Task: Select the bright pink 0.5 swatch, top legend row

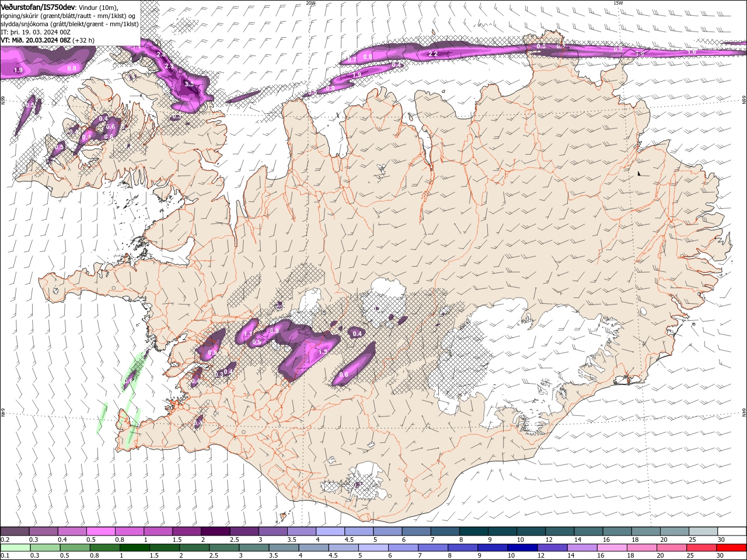Action: pos(101,531)
